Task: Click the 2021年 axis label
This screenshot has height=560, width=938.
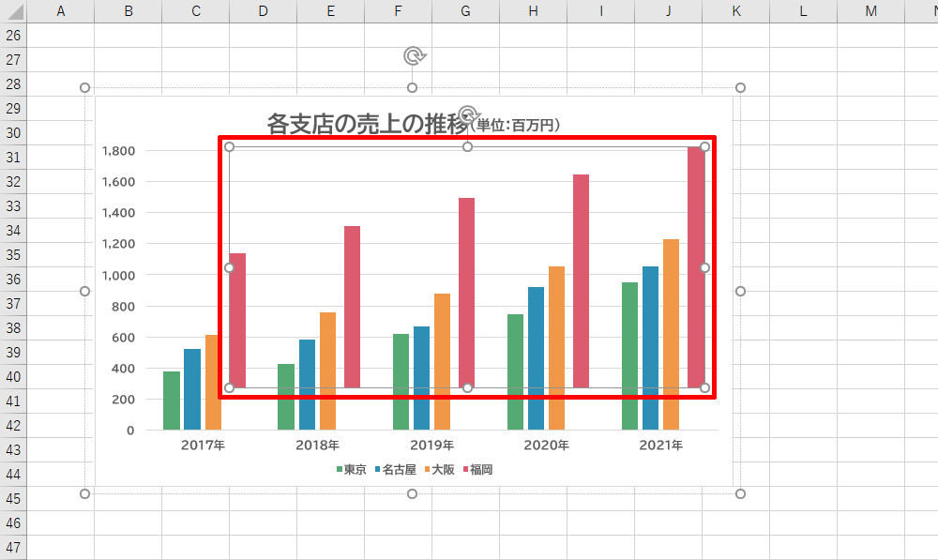Action: pos(660,446)
